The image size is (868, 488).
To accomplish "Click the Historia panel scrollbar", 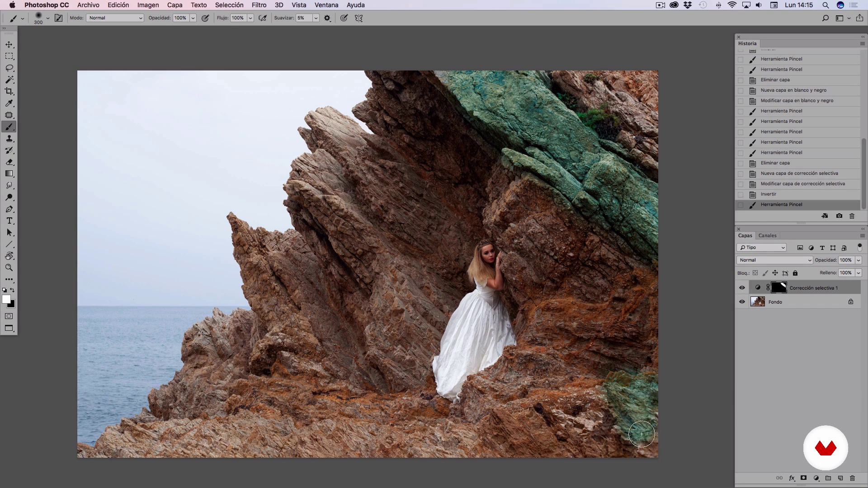I will [863, 174].
